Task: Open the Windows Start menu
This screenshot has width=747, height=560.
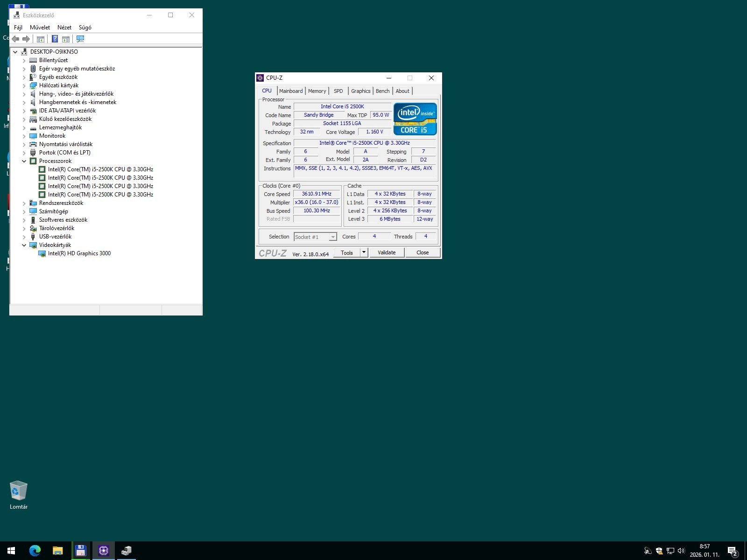Action: pyautogui.click(x=11, y=551)
